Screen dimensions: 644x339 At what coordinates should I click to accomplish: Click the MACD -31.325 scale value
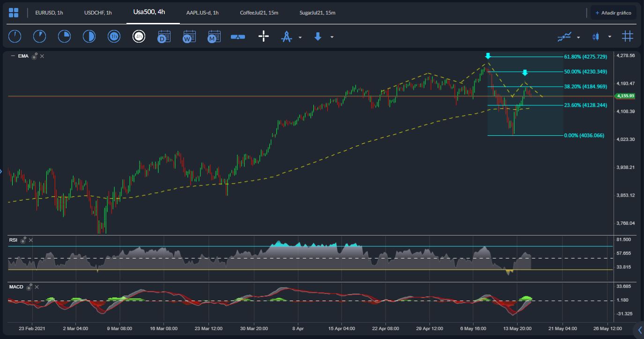(625, 314)
